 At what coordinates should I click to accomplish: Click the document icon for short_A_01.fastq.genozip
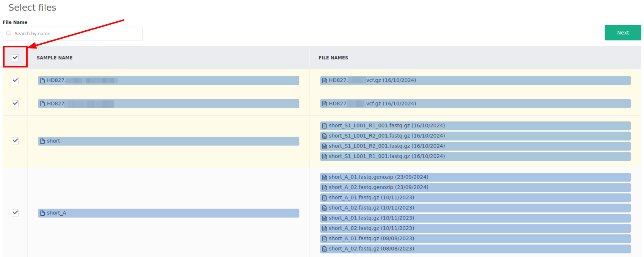click(324, 177)
